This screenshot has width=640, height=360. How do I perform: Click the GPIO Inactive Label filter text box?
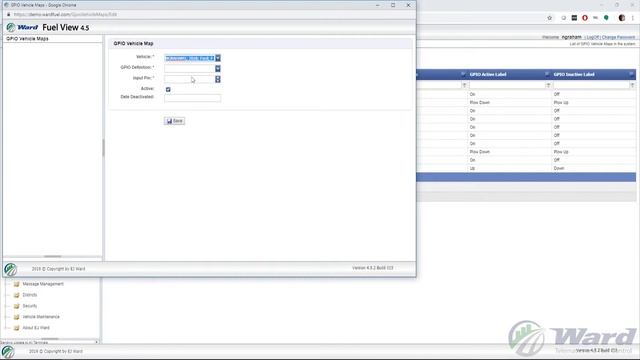(591, 85)
